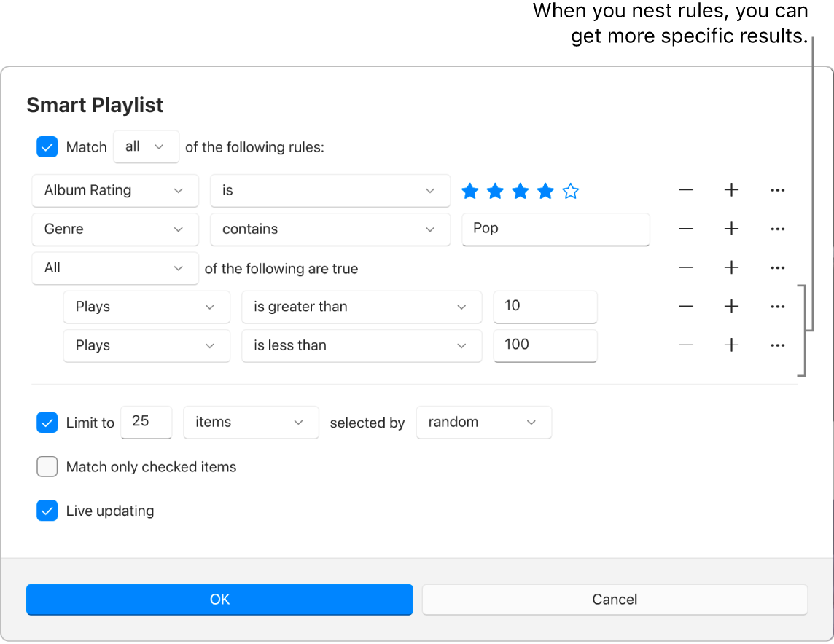Remove the Plays is less than rule
This screenshot has width=834, height=644.
pyautogui.click(x=685, y=345)
